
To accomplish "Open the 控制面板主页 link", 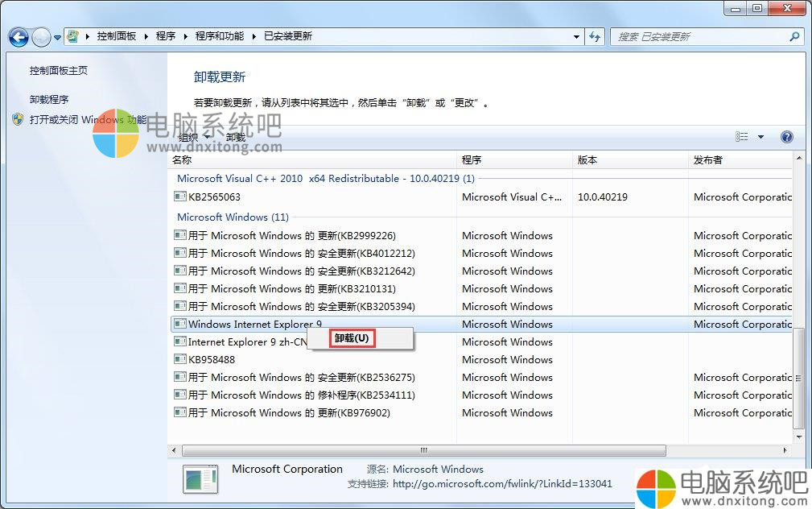I will 59,71.
